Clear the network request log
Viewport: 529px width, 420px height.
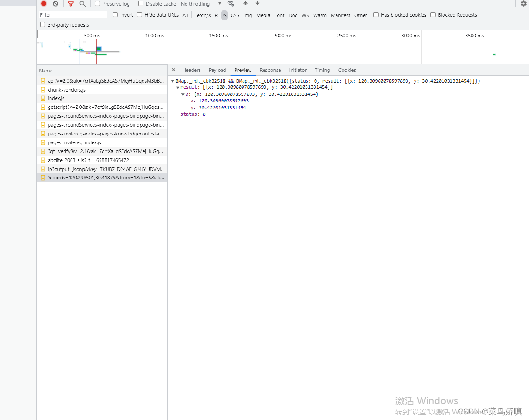click(56, 3)
